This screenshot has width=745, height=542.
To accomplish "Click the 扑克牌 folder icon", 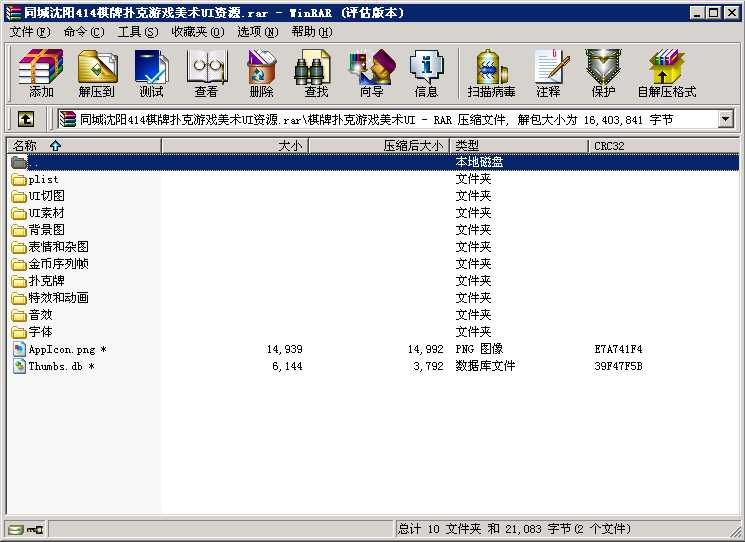I will [x=19, y=281].
